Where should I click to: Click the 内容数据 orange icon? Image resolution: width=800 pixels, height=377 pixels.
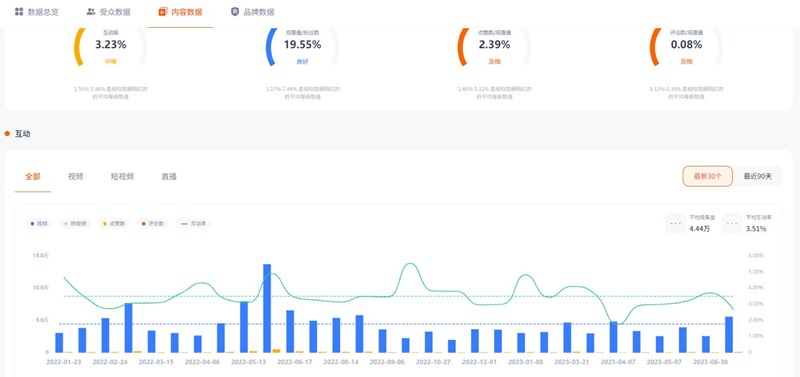162,12
